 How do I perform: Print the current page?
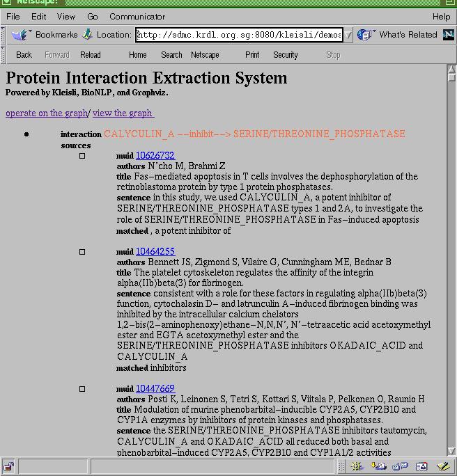coord(252,55)
